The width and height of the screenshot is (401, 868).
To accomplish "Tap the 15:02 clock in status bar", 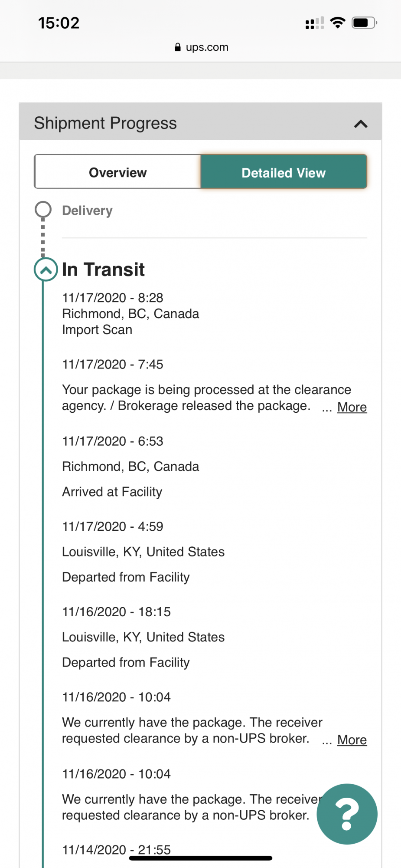I will point(59,23).
